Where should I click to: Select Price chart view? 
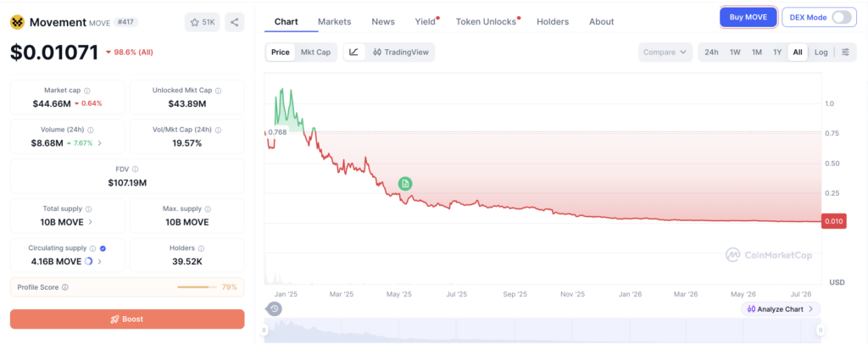click(280, 52)
